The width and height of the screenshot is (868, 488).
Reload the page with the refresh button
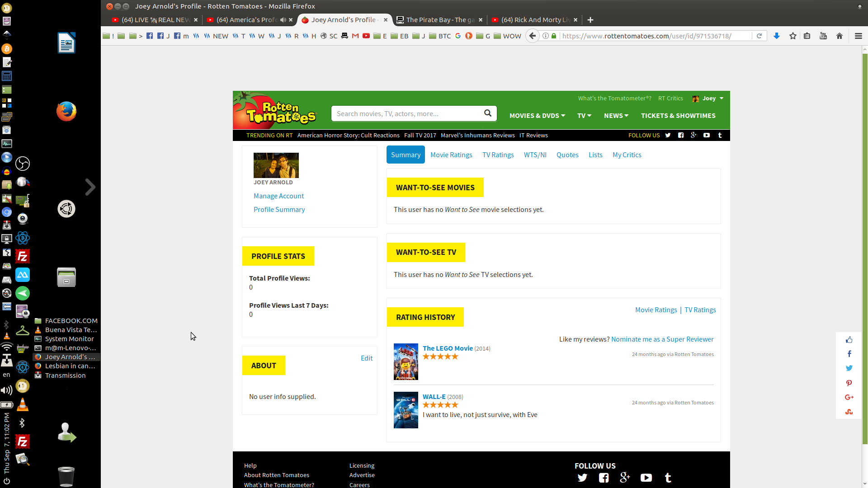click(759, 36)
